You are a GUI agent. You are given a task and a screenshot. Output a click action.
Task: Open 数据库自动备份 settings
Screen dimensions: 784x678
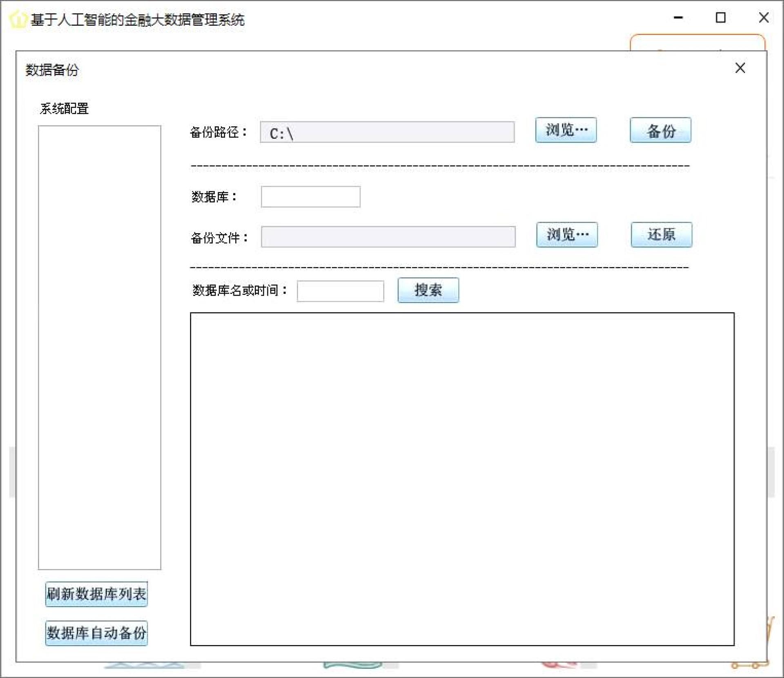pyautogui.click(x=96, y=633)
